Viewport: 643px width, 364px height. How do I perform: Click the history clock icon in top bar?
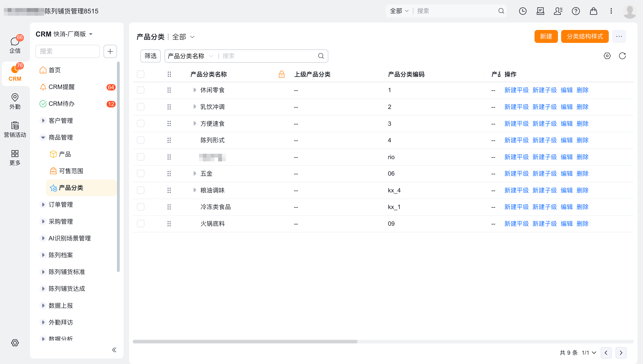(x=523, y=11)
